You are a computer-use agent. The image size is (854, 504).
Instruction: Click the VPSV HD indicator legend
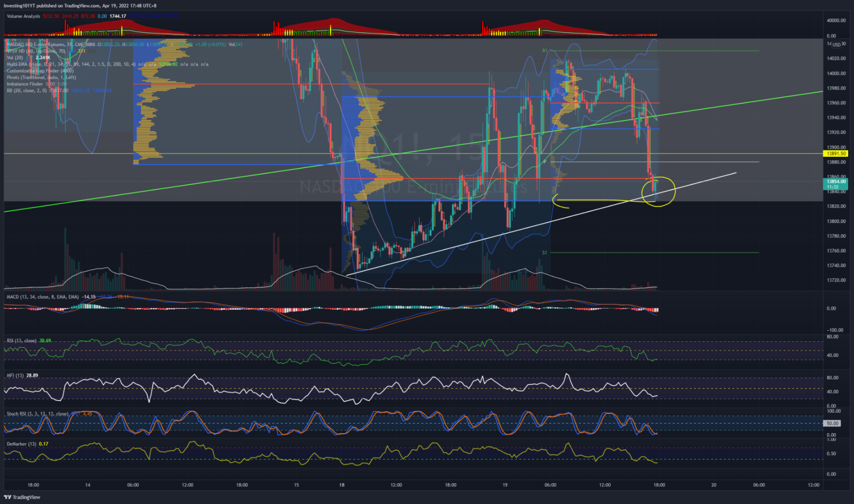click(x=36, y=51)
